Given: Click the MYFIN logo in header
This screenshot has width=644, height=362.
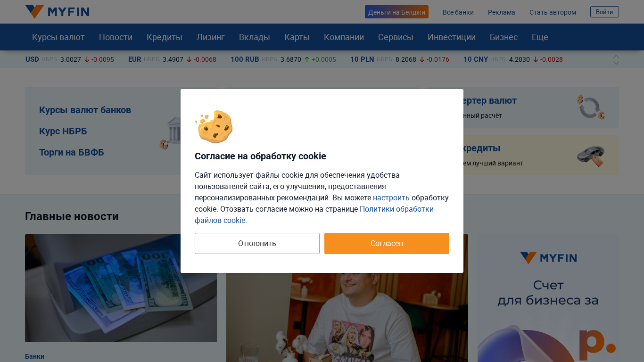Looking at the screenshot, I should tap(57, 12).
